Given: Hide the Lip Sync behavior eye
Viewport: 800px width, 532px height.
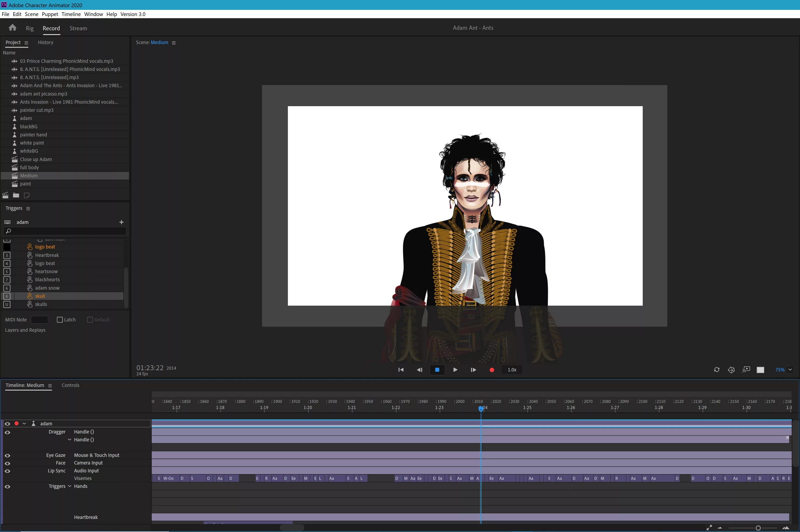Looking at the screenshot, I should click(x=7, y=471).
